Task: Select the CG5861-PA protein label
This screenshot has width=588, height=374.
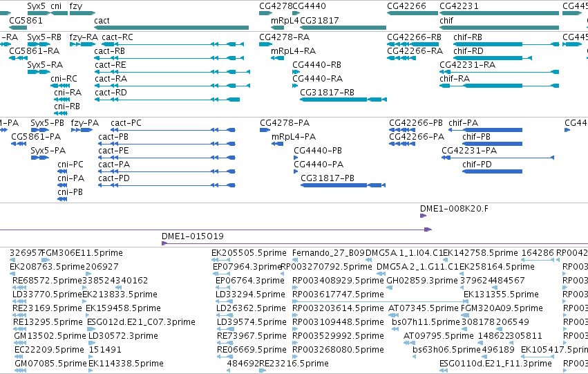Action: [x=36, y=137]
